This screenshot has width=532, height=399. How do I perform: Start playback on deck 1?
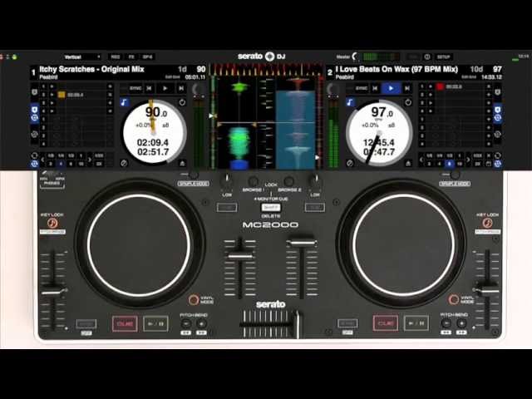pyautogui.click(x=165, y=88)
